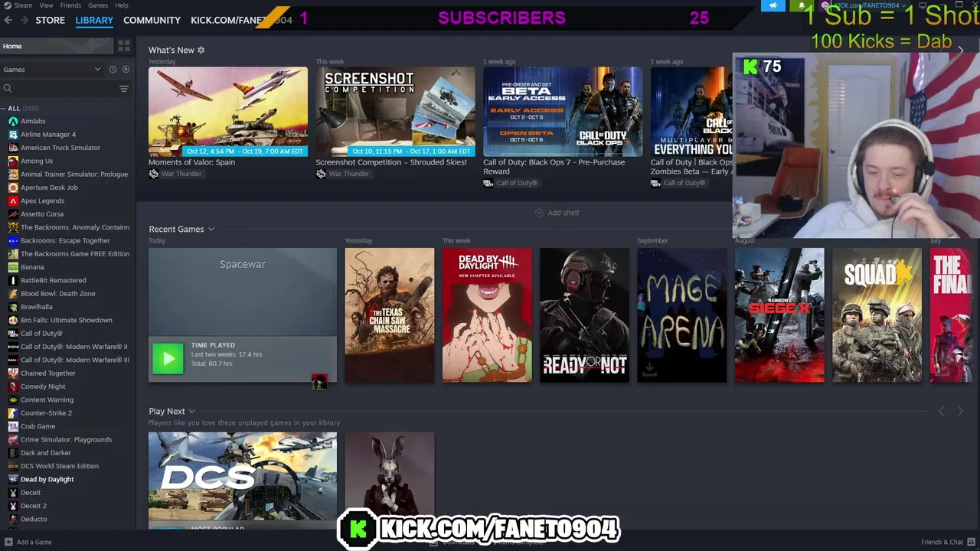Open friend avatar on the Spacewar card
Viewport: 980px width, 551px height.
[x=319, y=381]
